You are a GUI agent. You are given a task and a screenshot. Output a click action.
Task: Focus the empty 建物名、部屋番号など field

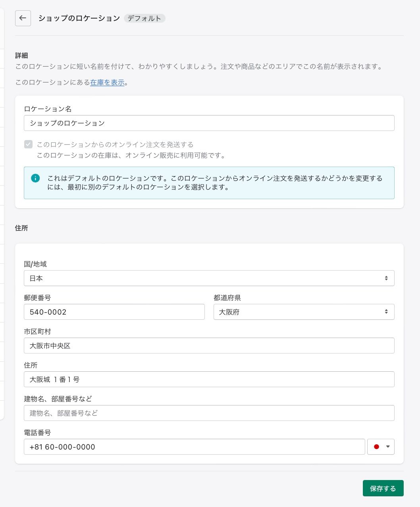pos(209,413)
